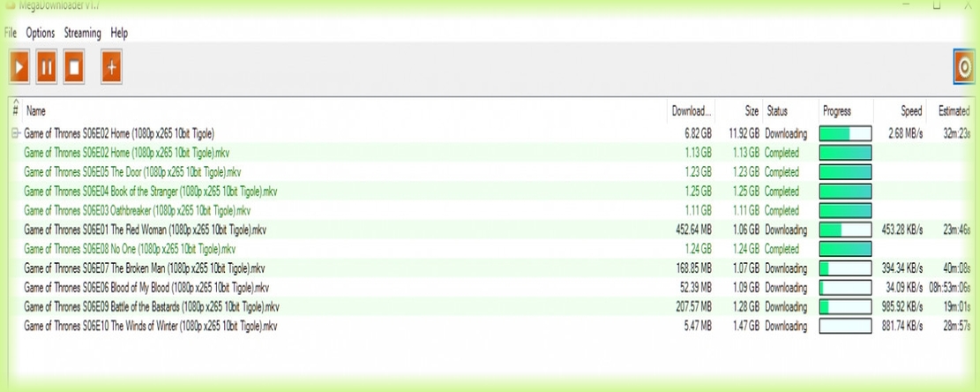The height and width of the screenshot is (392, 980).
Task: Click the 881.74 KB/s speed value
Action: pos(901,327)
